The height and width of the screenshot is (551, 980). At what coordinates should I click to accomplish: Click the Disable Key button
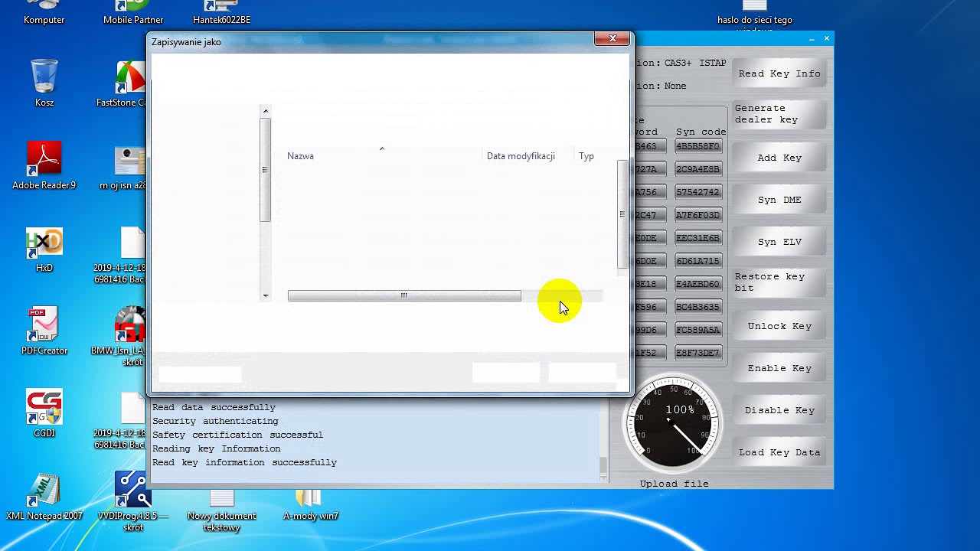(779, 410)
